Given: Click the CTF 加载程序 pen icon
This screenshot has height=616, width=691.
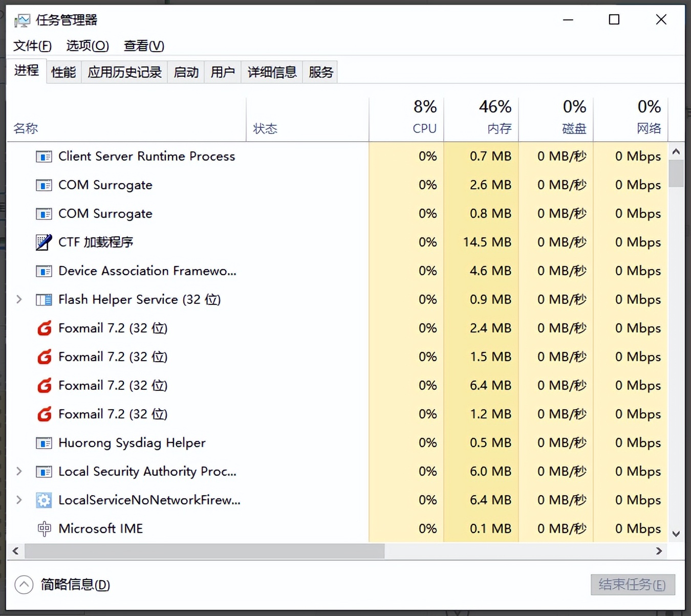Looking at the screenshot, I should tap(44, 242).
